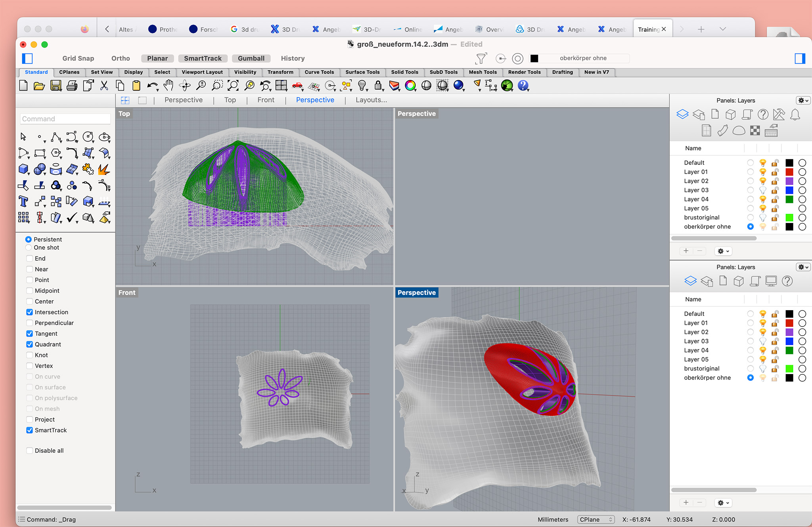
Task: Select the One shot radio button
Action: click(29, 248)
